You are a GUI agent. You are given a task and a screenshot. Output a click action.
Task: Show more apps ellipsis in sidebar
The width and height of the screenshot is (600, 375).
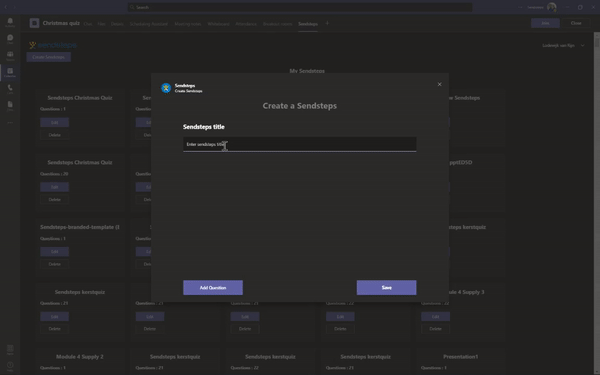tap(10, 122)
